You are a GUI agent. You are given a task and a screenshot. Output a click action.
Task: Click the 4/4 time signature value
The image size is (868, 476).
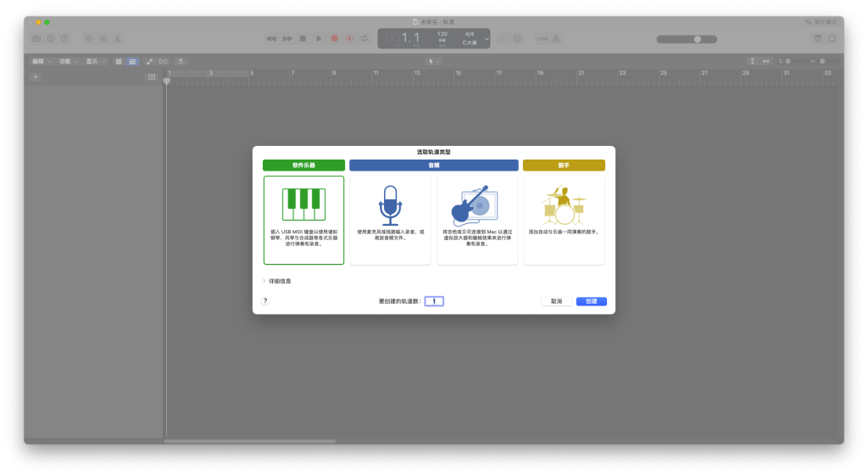point(470,34)
